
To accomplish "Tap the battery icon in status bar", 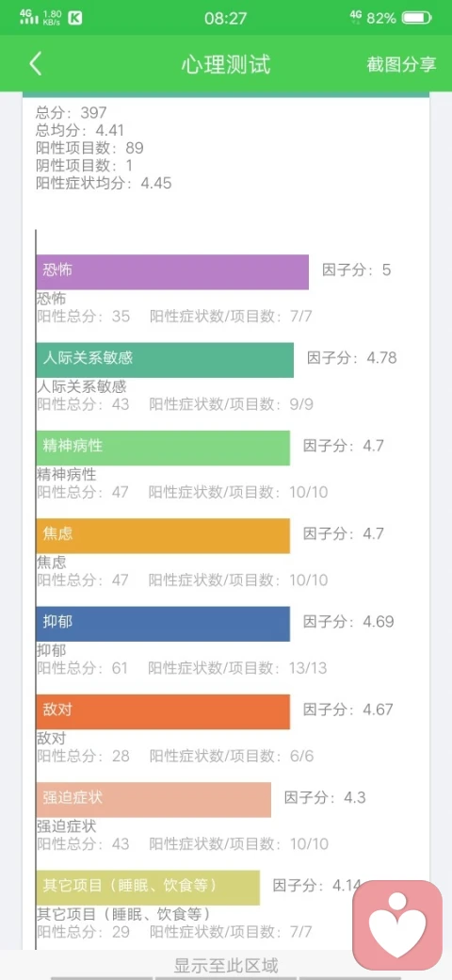I will click(x=418, y=18).
